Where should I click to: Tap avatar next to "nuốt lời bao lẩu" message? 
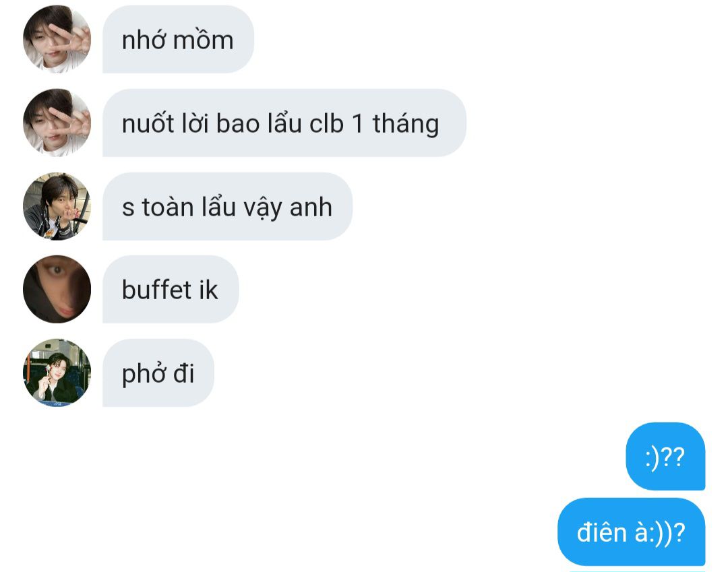tap(57, 123)
